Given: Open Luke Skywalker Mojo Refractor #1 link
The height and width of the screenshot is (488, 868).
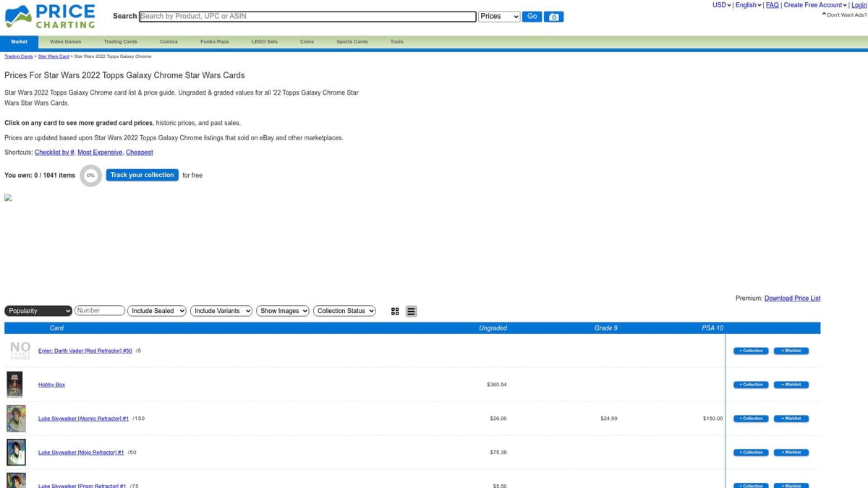Looking at the screenshot, I should point(81,453).
